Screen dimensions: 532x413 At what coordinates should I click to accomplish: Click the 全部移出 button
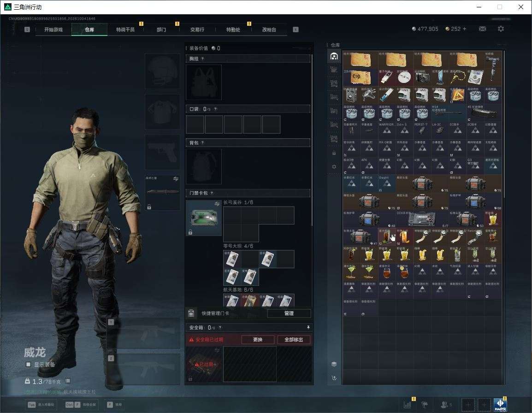coord(294,339)
